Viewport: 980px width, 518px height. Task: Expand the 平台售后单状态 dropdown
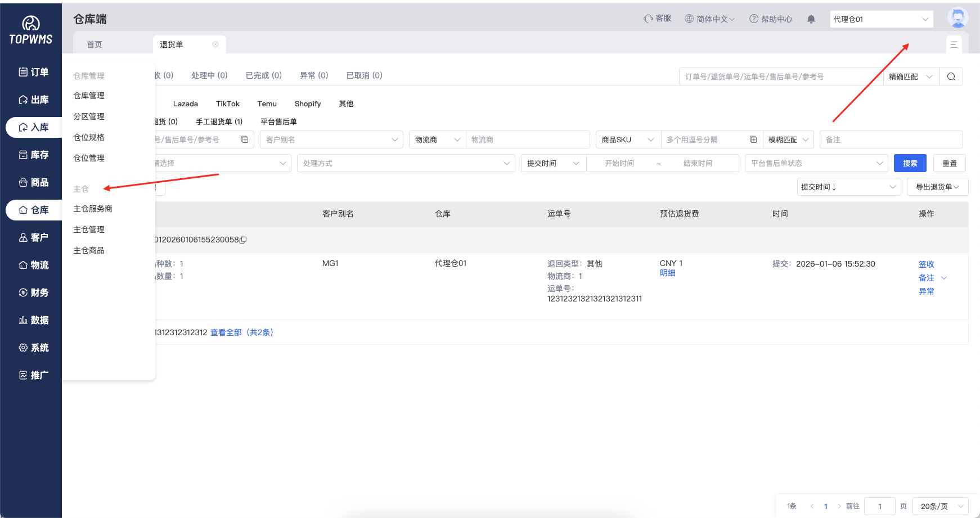[x=816, y=163]
